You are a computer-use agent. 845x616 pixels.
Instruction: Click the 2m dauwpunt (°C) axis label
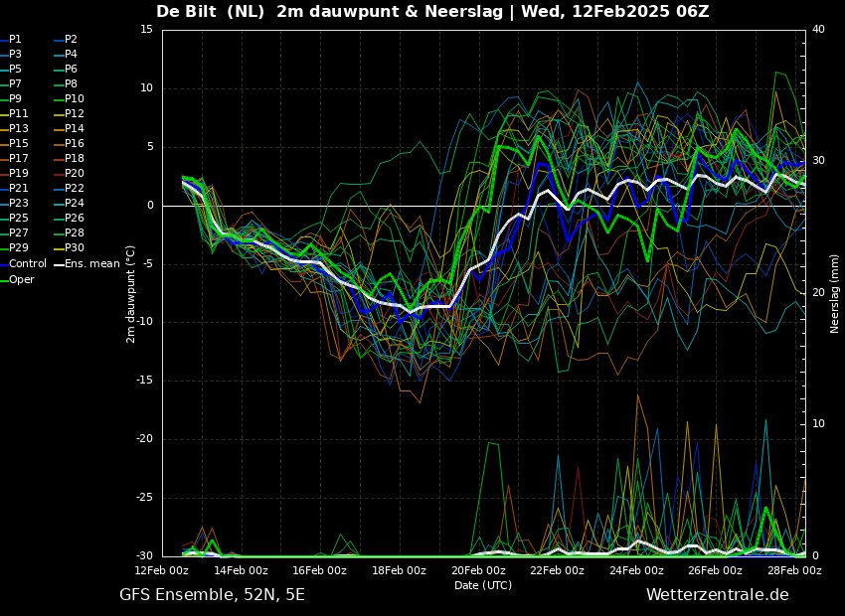pos(130,294)
